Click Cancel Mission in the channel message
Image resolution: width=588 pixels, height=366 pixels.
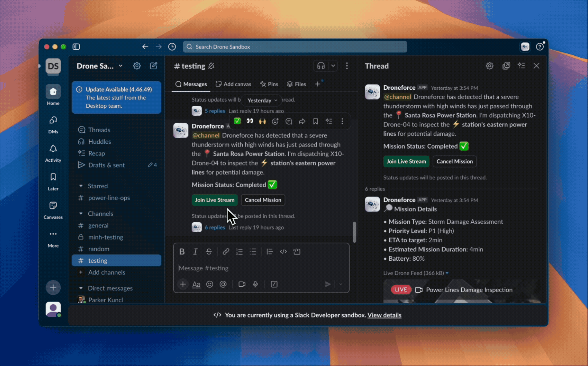(x=263, y=200)
